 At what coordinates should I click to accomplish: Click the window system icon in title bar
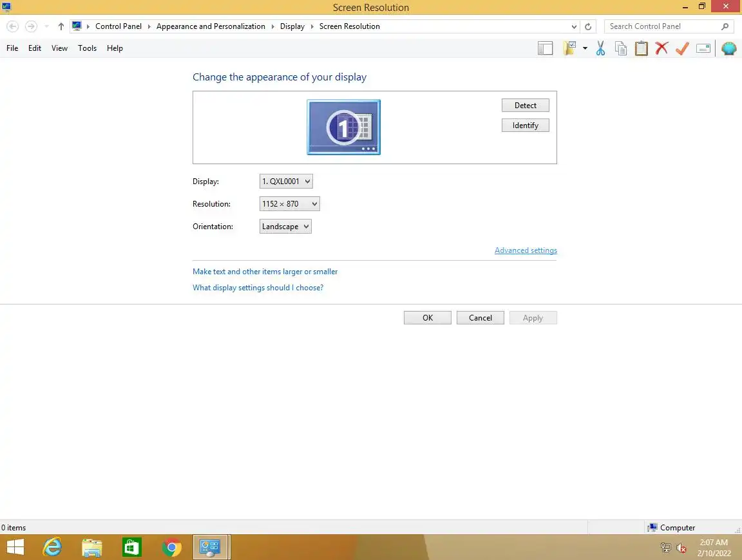click(6, 6)
